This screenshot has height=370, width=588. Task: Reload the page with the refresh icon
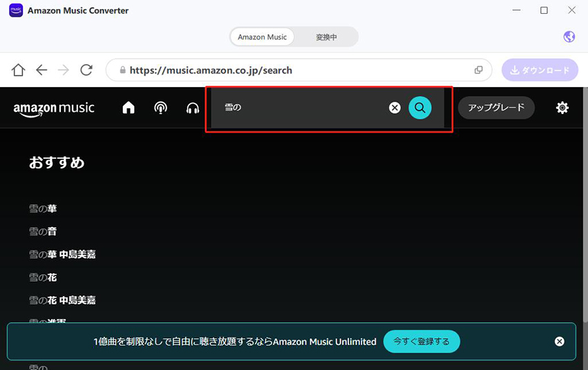point(86,70)
